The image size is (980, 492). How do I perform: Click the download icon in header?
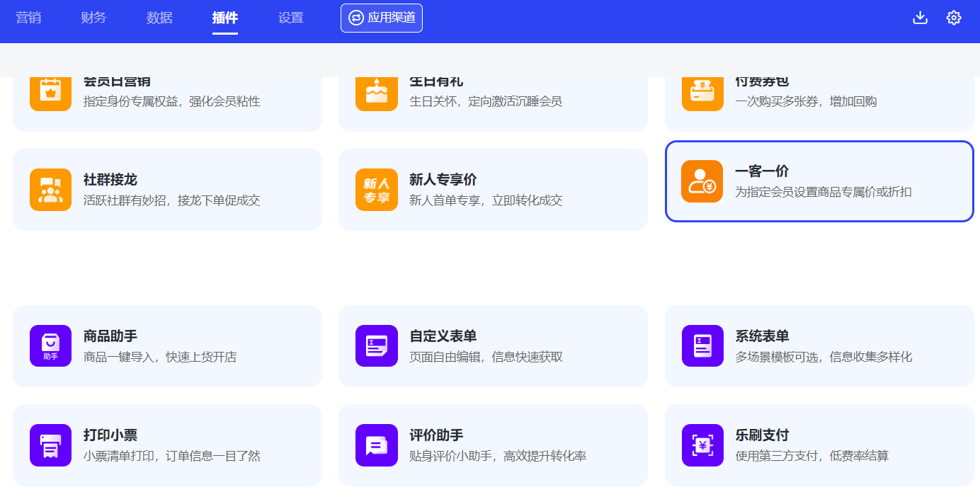(920, 18)
